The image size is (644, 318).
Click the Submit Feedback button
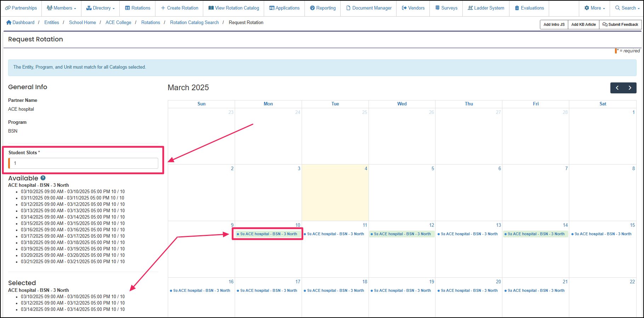pyautogui.click(x=620, y=24)
